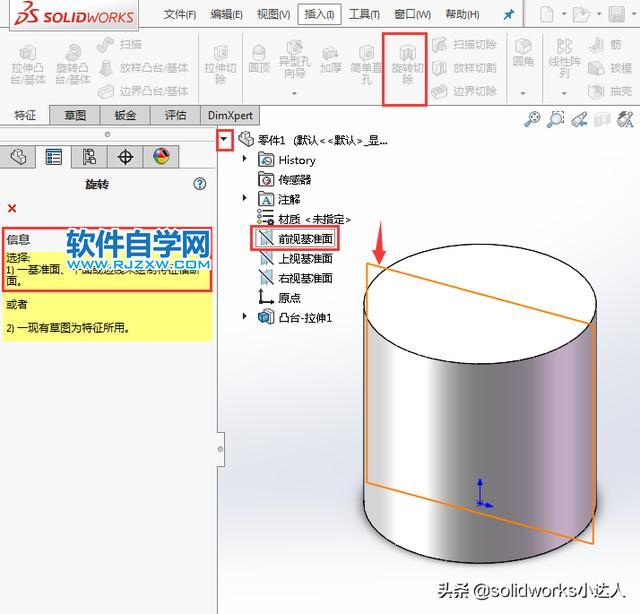The image size is (640, 614).
Task: Select the Boundary Boss/Base (边界凸台/基体) tool
Action: pyautogui.click(x=143, y=91)
